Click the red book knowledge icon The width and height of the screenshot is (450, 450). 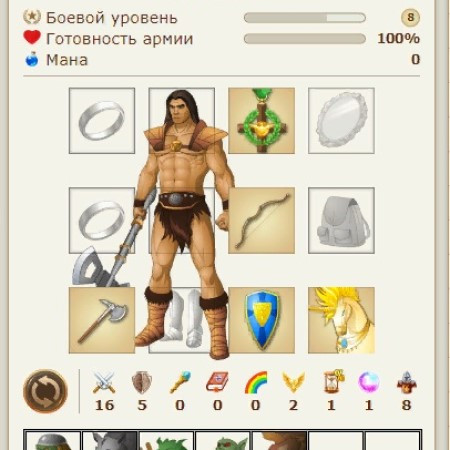point(217,382)
